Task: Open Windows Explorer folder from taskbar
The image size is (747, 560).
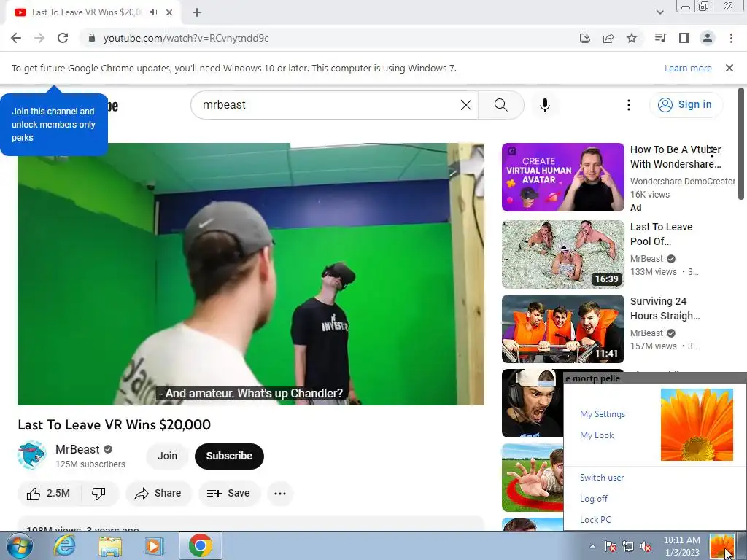Action: [x=110, y=545]
